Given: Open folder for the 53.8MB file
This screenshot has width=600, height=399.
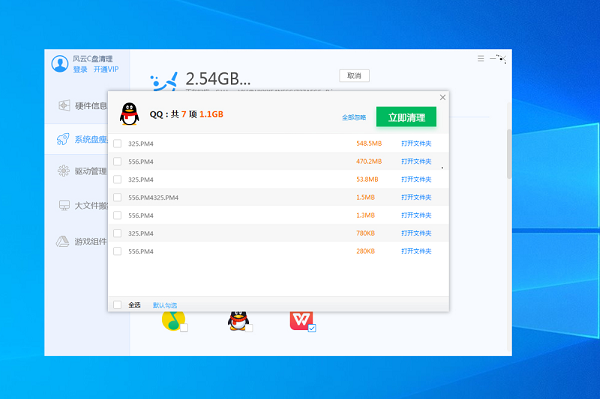Looking at the screenshot, I should click(x=416, y=179).
